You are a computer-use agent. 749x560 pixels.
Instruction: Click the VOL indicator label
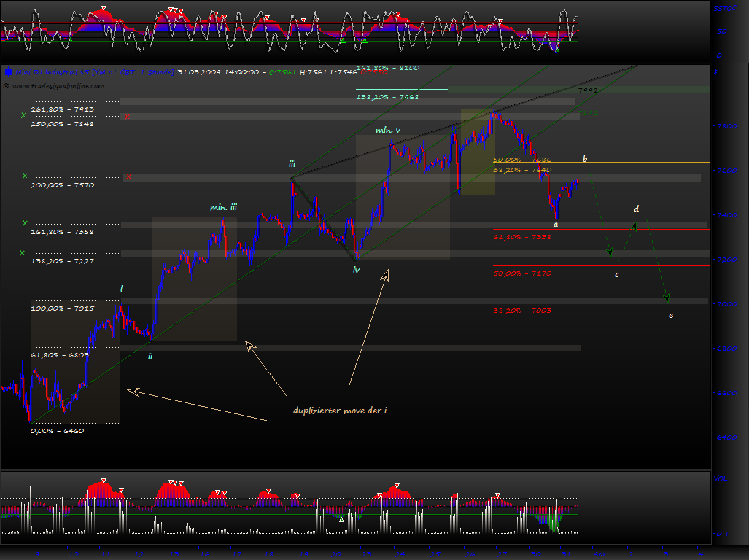(720, 478)
